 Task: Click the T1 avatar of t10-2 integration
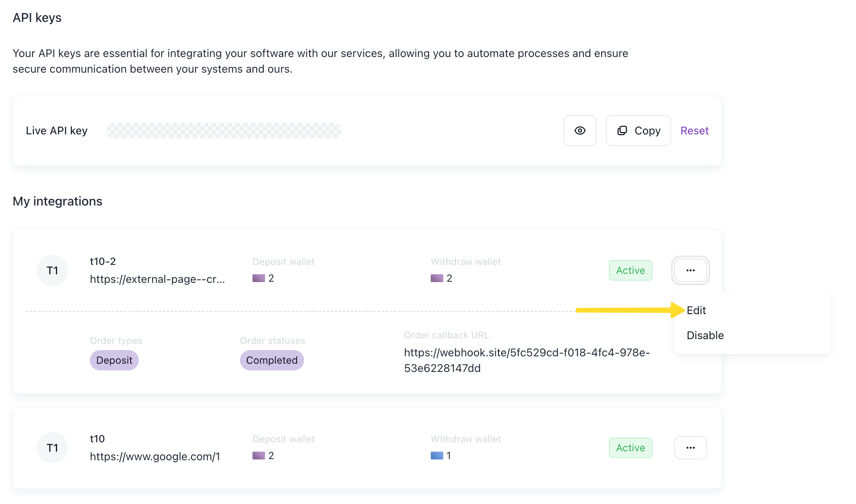click(x=52, y=270)
